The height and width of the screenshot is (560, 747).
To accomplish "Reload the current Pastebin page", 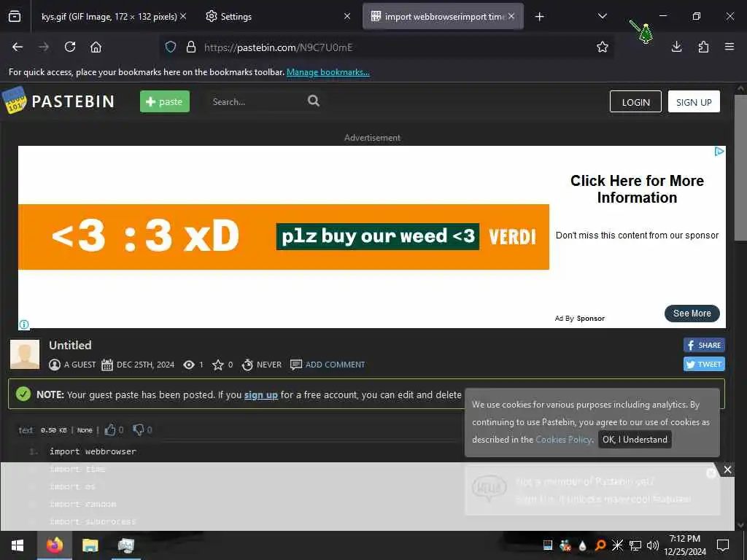I will point(70,47).
